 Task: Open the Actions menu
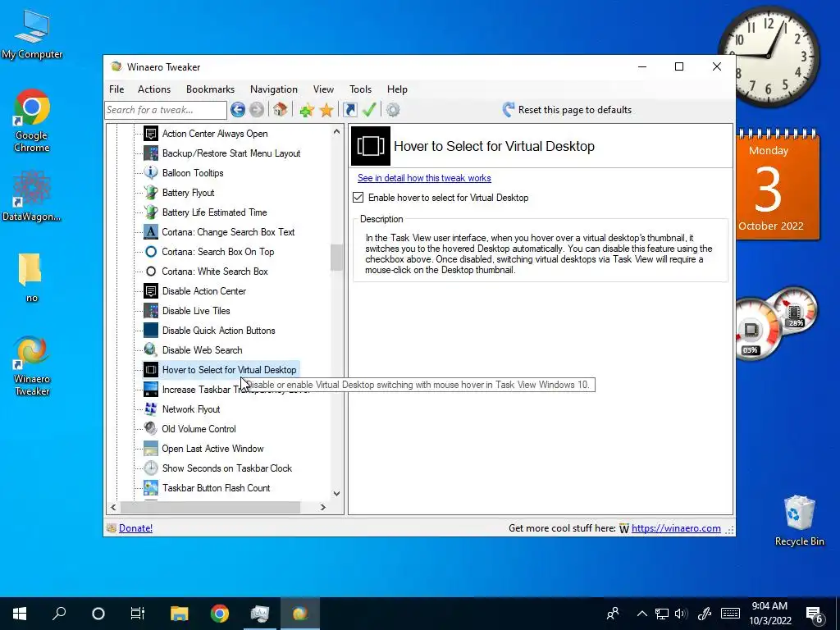click(153, 89)
